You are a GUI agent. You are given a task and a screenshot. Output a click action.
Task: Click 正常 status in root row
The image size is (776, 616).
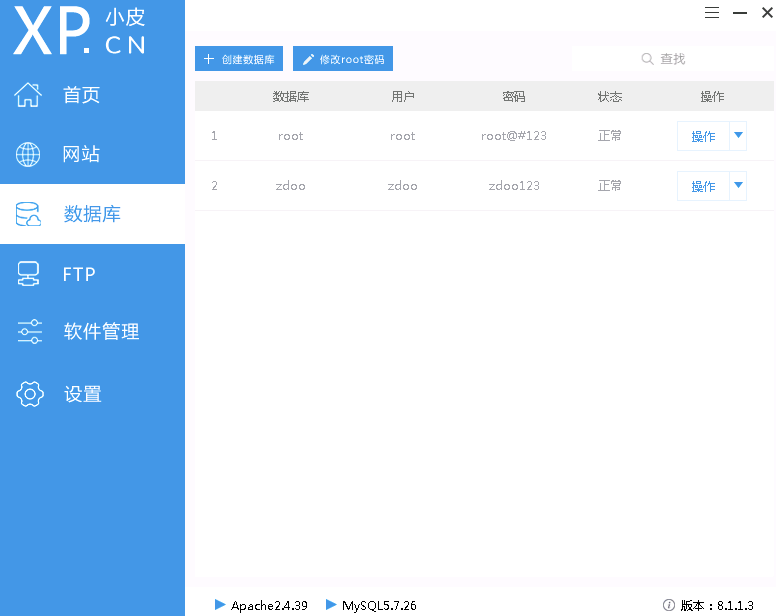(x=610, y=136)
